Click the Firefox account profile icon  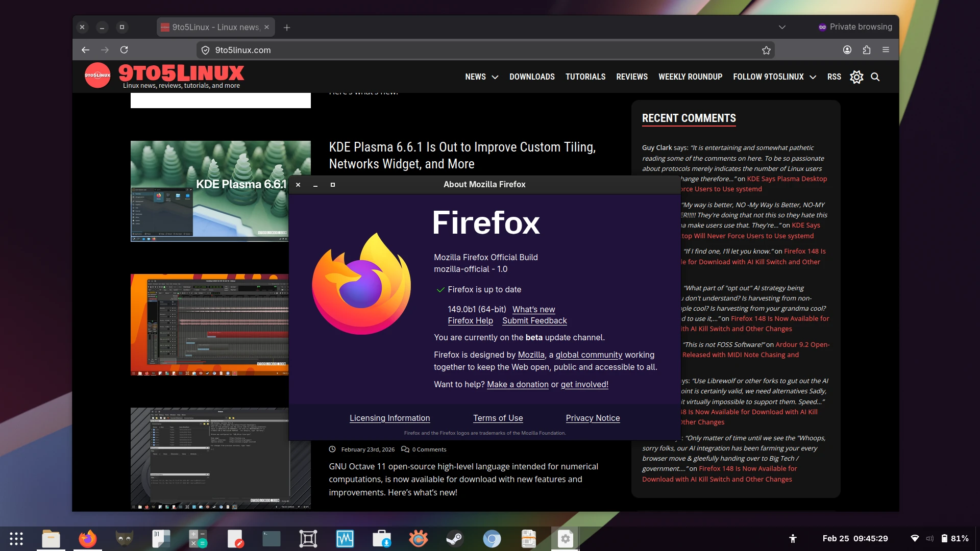847,50
